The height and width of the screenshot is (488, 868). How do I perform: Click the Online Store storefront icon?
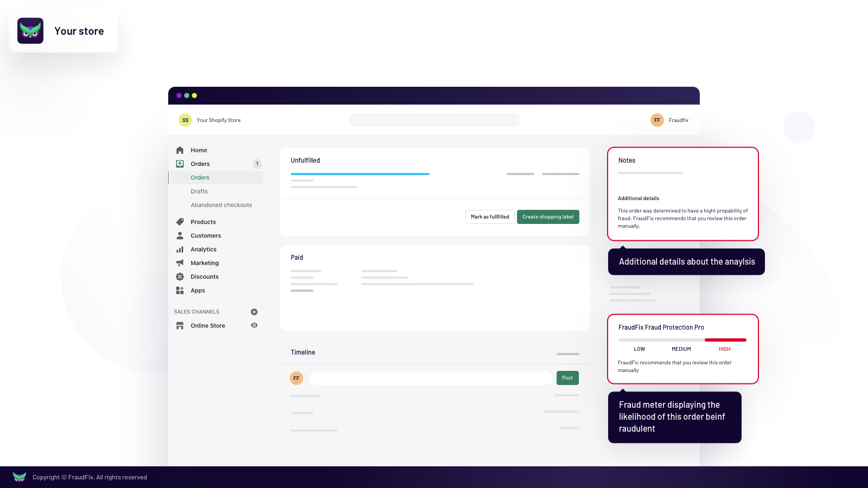pyautogui.click(x=180, y=326)
